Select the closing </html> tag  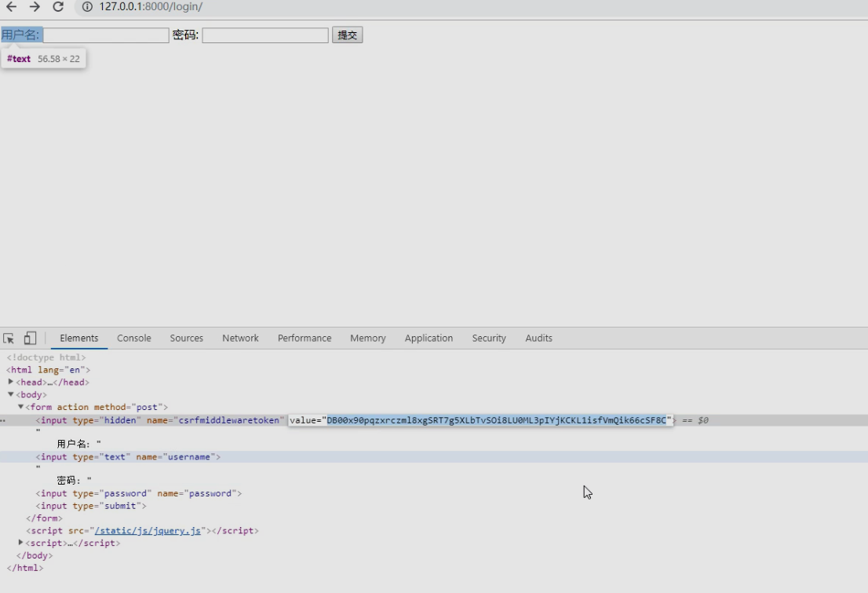24,568
